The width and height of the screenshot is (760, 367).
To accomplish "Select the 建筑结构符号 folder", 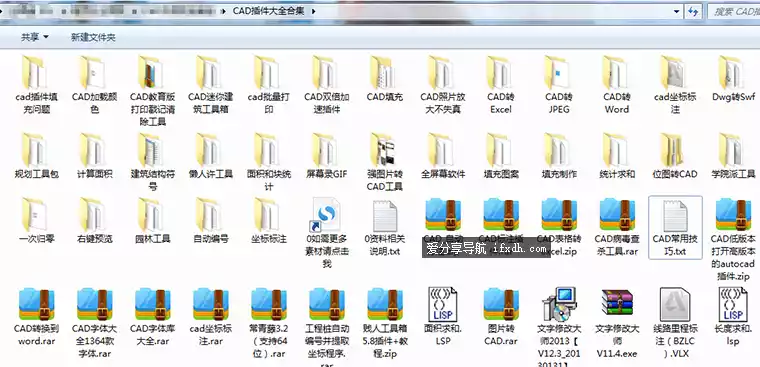I will pos(153,162).
